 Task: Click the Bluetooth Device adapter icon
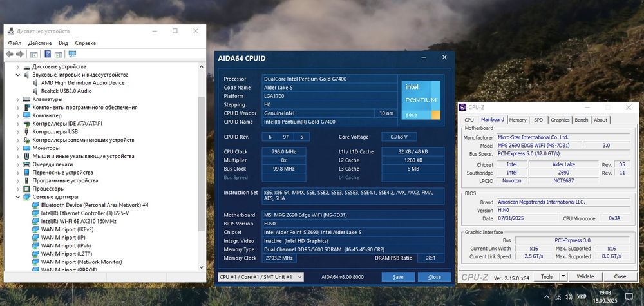point(35,205)
